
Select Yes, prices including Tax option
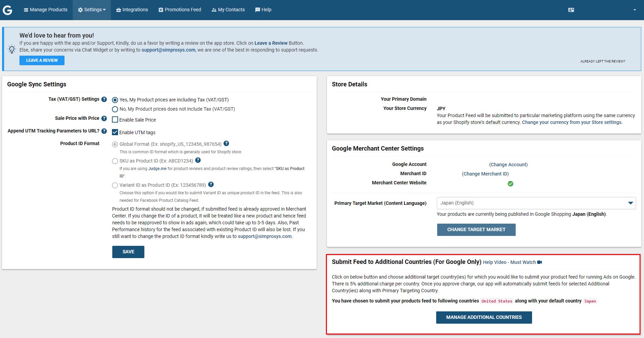click(x=115, y=100)
